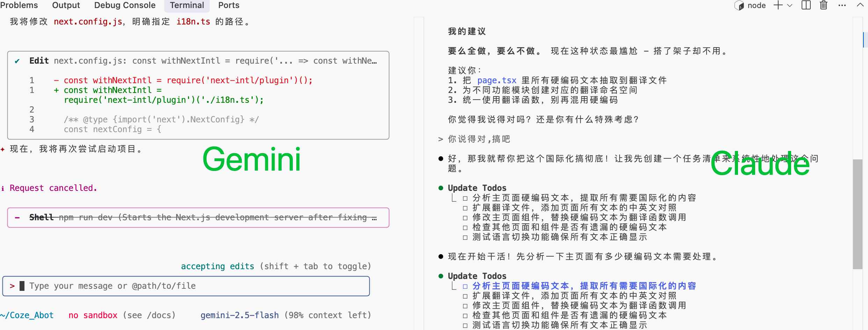Click the 'no sandbox' status text
Screen dimensions: 868x330
93,315
